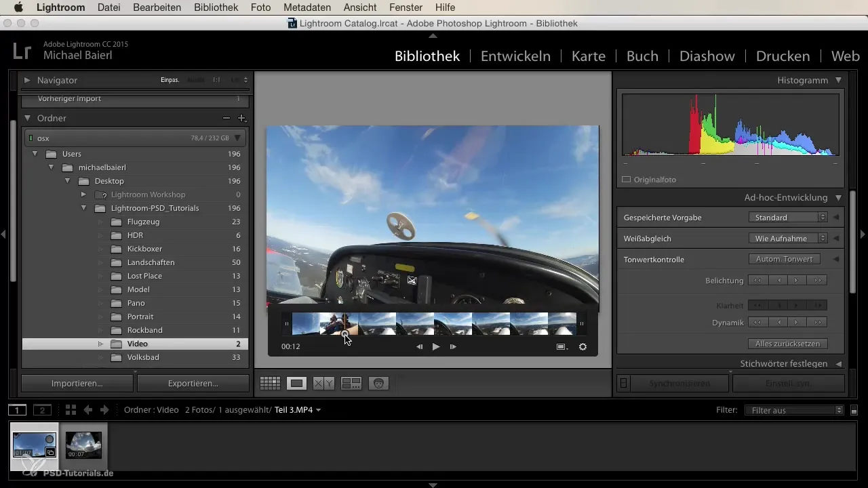The width and height of the screenshot is (868, 488).
Task: Decrease Belichtung by small step
Action: [x=778, y=281]
